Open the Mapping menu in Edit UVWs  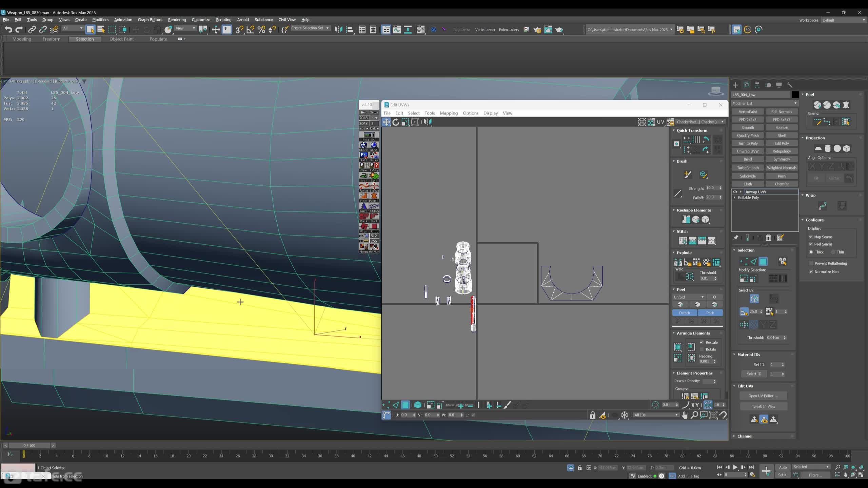pyautogui.click(x=449, y=113)
